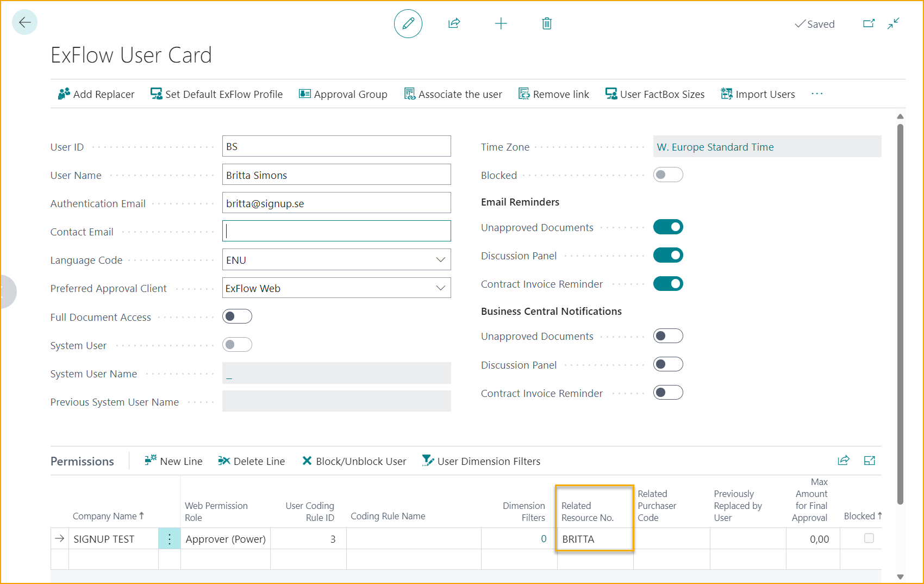The image size is (924, 584).
Task: Click the trash delete icon
Action: pyautogui.click(x=547, y=23)
